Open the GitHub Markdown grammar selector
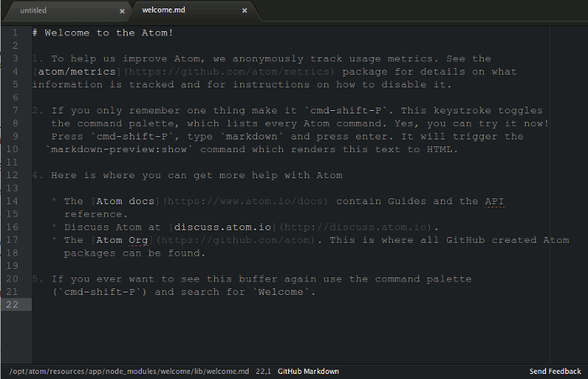Image resolution: width=588 pixels, height=379 pixels. click(x=308, y=371)
